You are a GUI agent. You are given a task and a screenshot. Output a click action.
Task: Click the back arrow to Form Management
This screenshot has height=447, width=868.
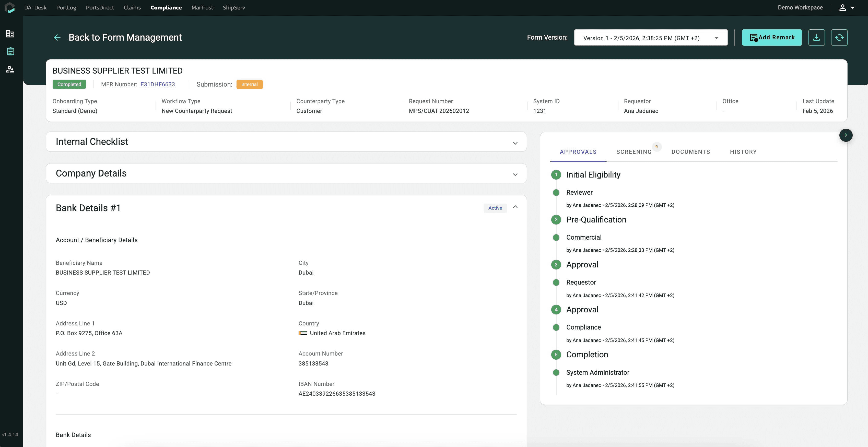[57, 37]
